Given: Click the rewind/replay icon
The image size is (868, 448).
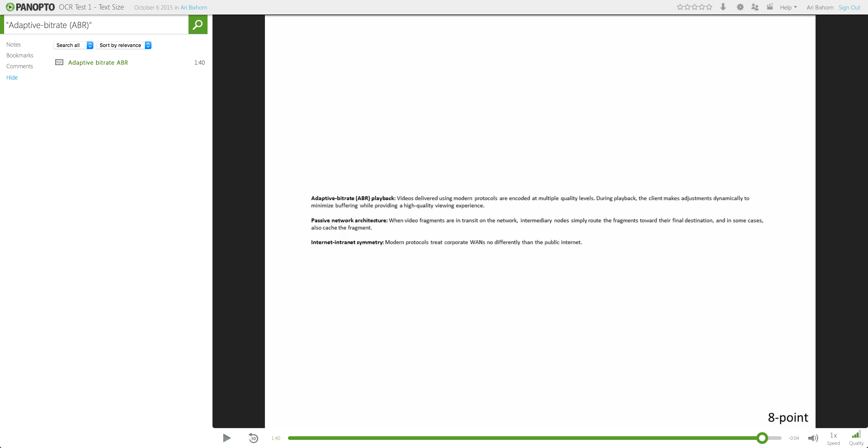Looking at the screenshot, I should (253, 438).
